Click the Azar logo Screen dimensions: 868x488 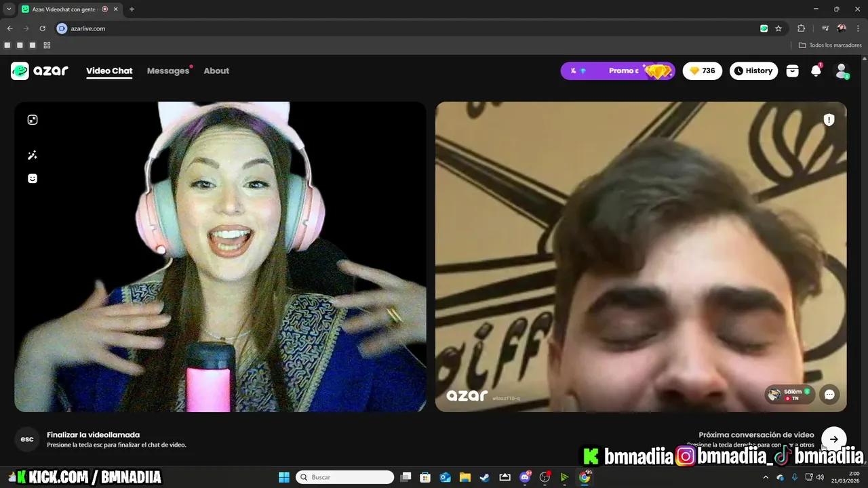[39, 70]
